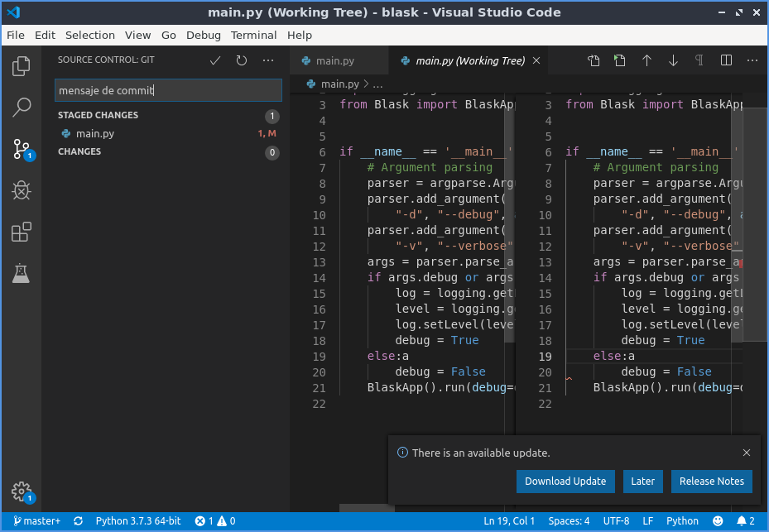769x532 pixels.
Task: Commit staged changes with the checkmark icon
Action: [215, 60]
